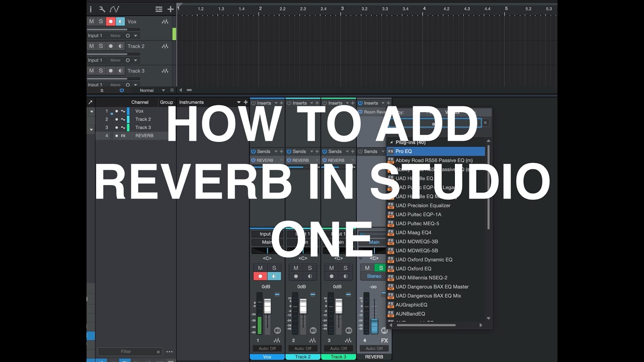
Task: Click round button beside Vox channel fader
Action: tap(278, 330)
